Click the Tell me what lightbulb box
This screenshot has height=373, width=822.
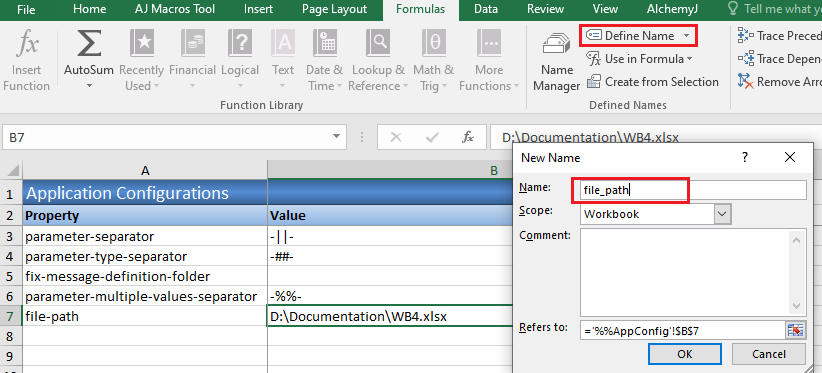click(x=774, y=9)
